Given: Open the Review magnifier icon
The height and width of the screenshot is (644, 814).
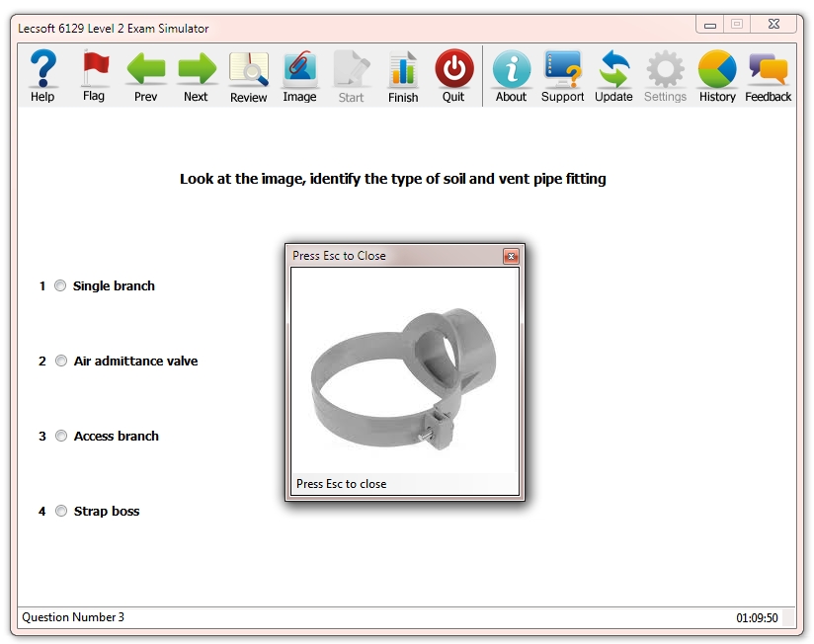Looking at the screenshot, I should tap(248, 76).
